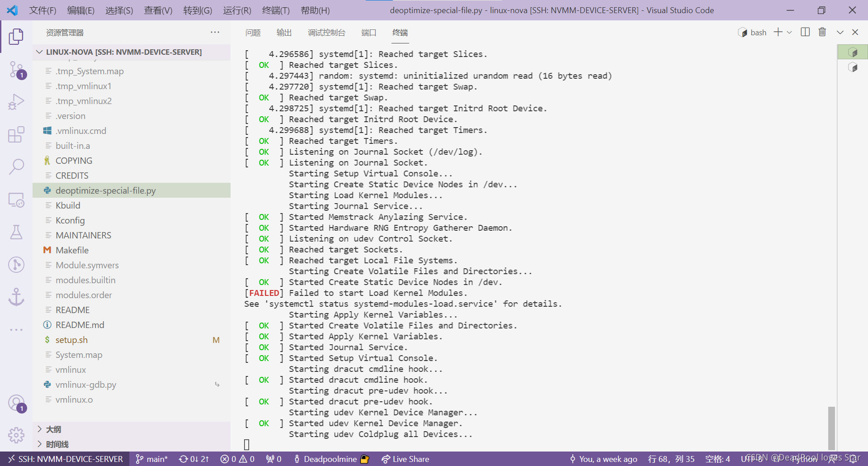The image size is (868, 466).
Task: Change indentation via 空格: 4
Action: 718,459
